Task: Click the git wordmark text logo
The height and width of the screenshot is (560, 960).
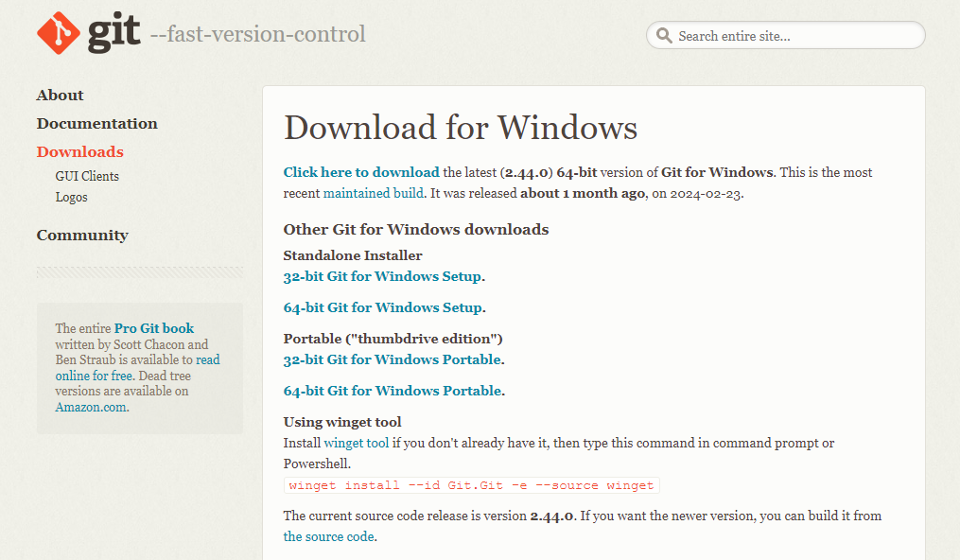Action: [113, 33]
